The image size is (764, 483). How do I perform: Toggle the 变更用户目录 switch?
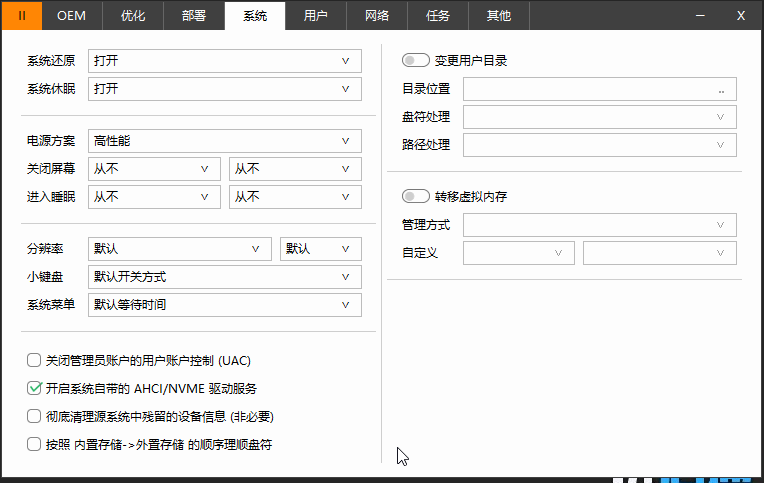415,60
